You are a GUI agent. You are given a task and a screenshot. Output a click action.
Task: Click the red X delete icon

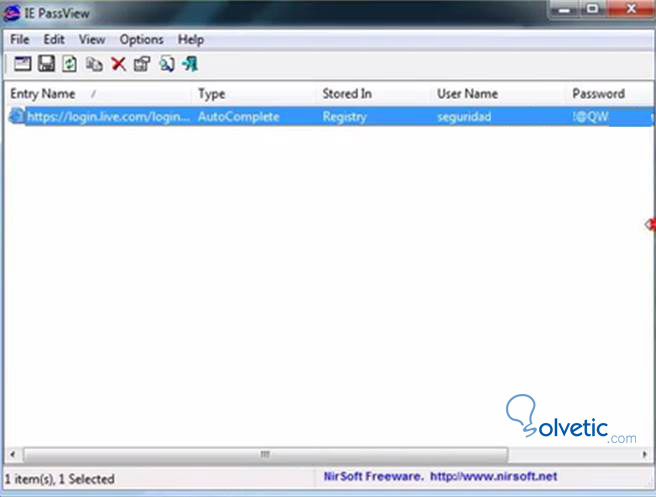coord(118,64)
